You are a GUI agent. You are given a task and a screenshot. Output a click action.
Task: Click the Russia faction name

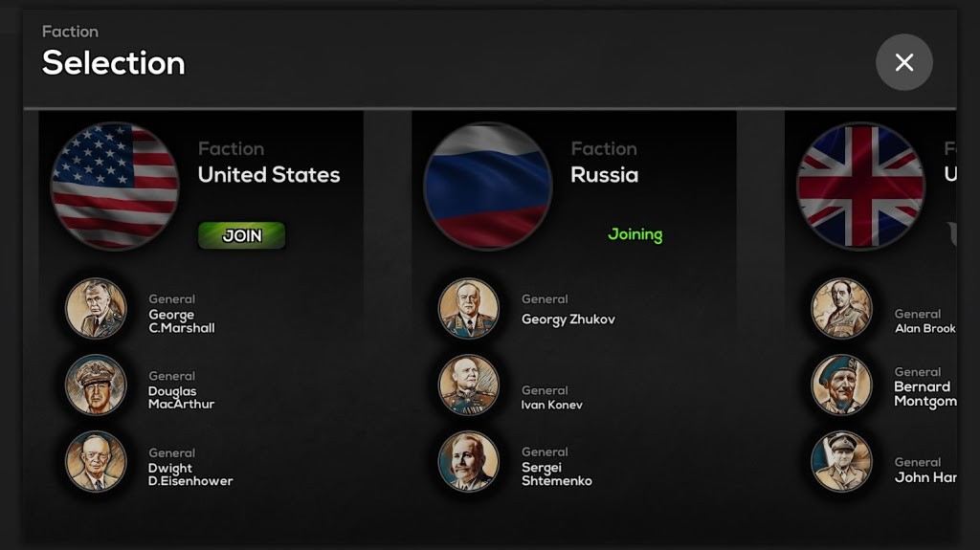click(x=604, y=175)
